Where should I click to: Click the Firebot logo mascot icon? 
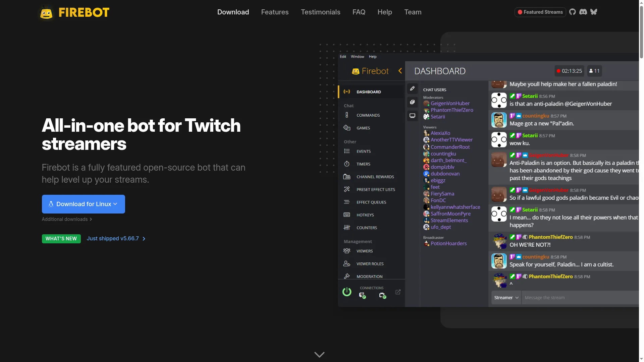pos(46,13)
